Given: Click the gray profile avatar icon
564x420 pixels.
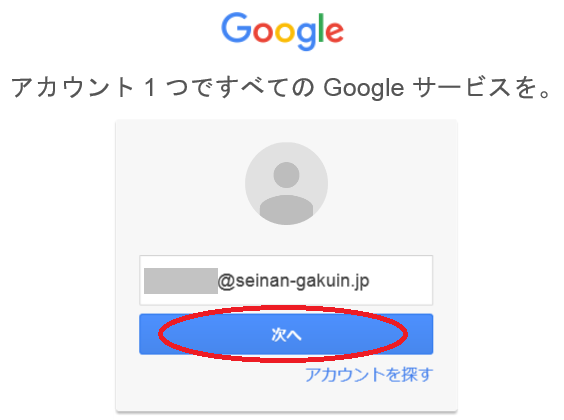Looking at the screenshot, I should pos(286,183).
